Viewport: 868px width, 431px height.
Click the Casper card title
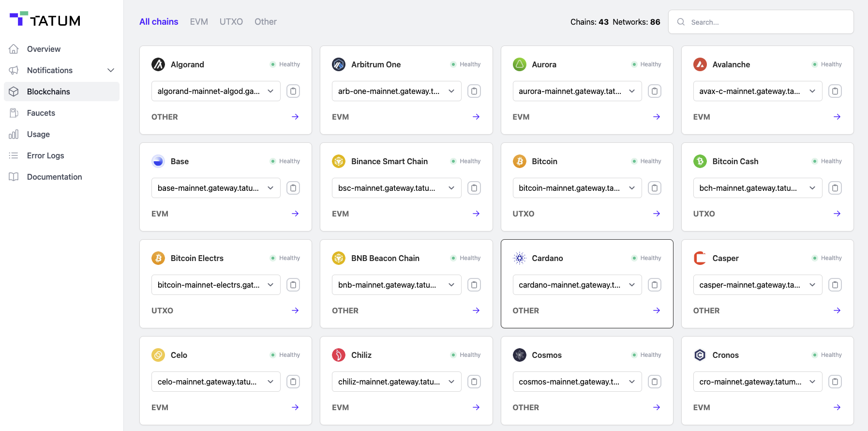pyautogui.click(x=725, y=258)
